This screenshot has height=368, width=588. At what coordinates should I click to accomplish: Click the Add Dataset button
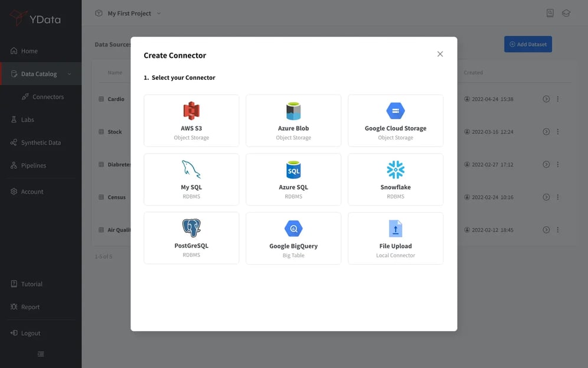click(528, 44)
